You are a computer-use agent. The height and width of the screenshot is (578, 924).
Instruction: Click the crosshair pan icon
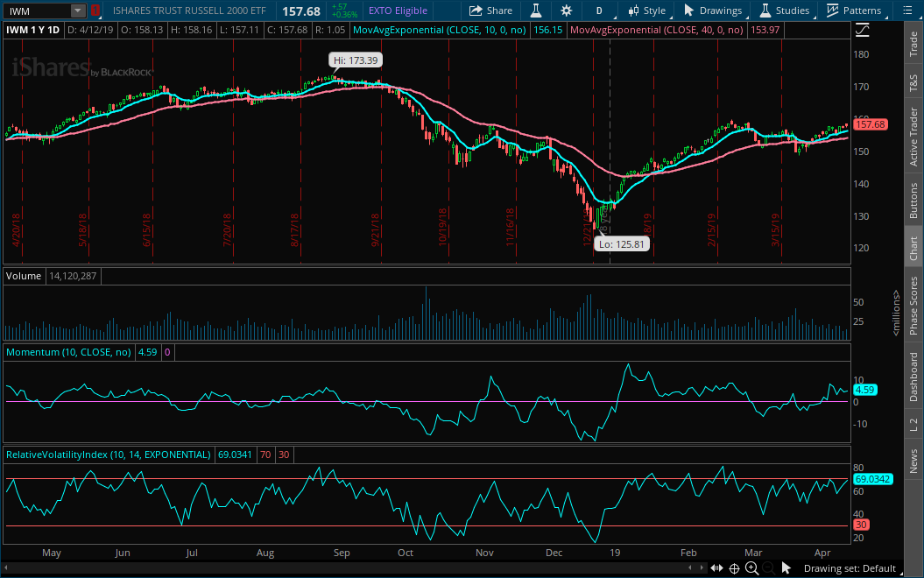734,568
